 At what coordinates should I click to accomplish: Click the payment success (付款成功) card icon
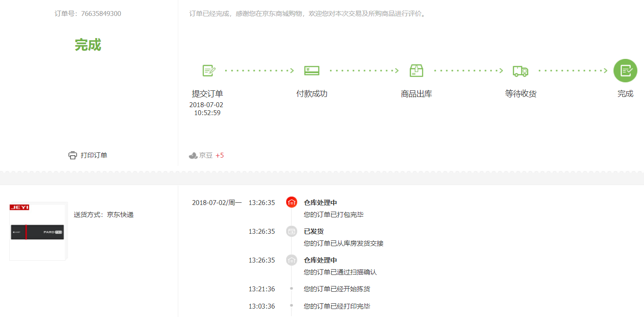311,70
